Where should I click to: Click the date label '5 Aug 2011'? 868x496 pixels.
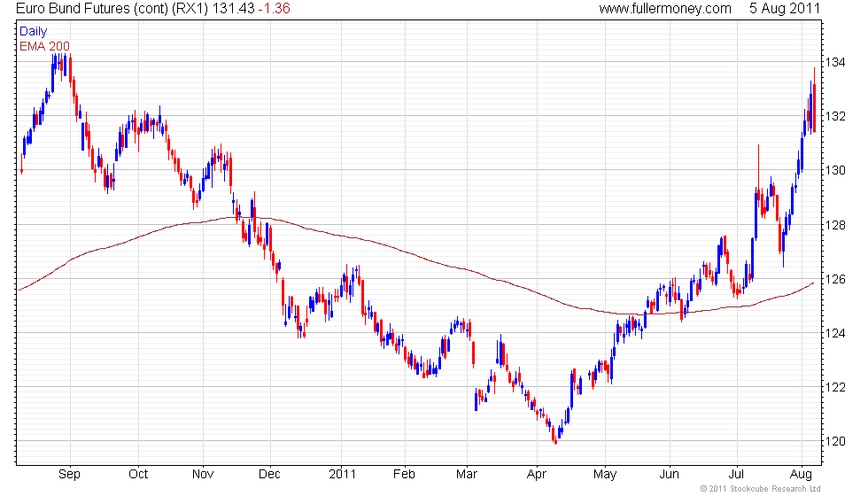[x=785, y=8]
